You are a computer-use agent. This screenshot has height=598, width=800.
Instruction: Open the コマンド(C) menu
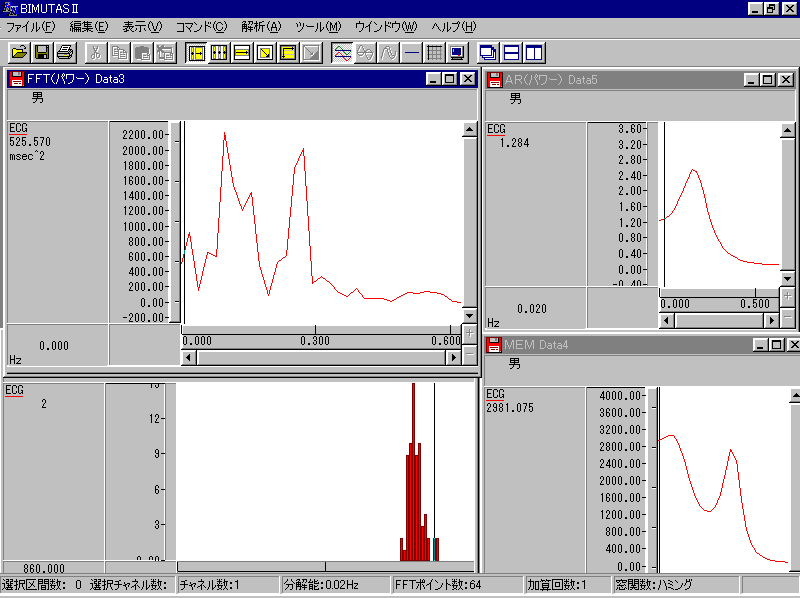[x=201, y=26]
